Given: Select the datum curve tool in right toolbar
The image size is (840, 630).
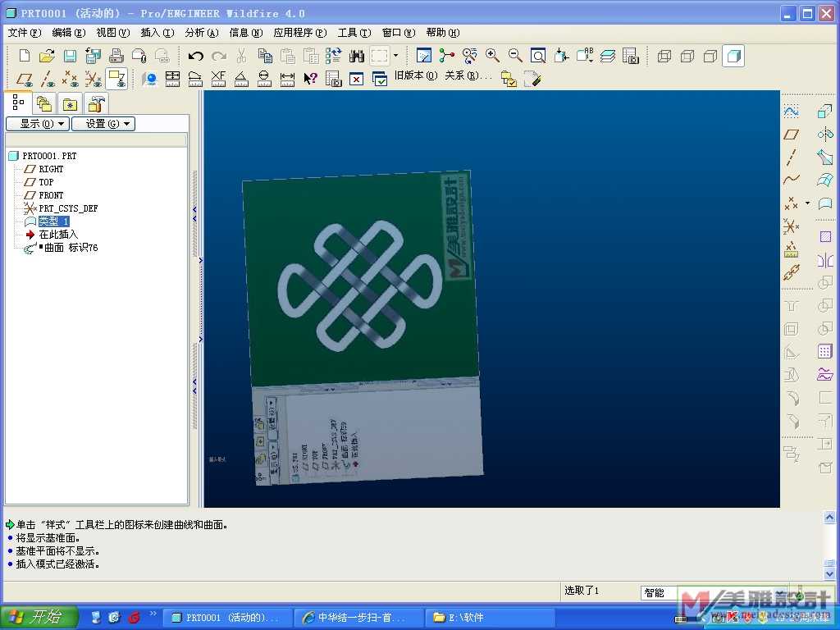Looking at the screenshot, I should click(792, 180).
